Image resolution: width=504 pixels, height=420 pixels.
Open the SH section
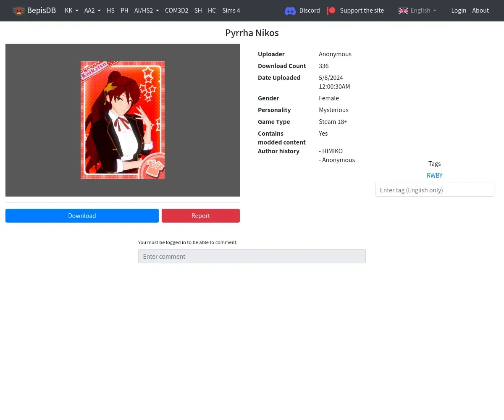click(198, 10)
